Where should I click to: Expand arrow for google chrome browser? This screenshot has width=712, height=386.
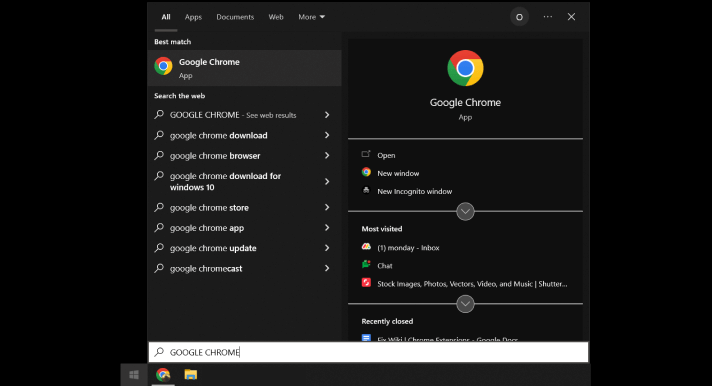[327, 156]
